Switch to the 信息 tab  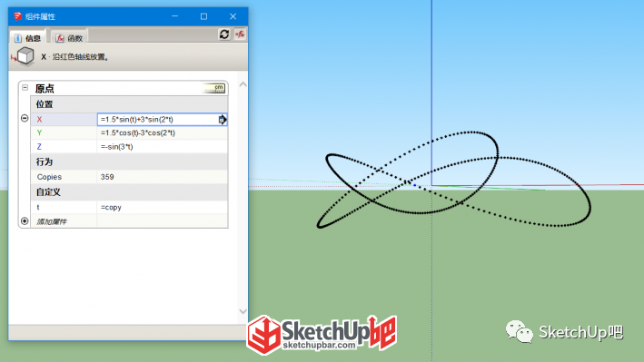click(27, 38)
